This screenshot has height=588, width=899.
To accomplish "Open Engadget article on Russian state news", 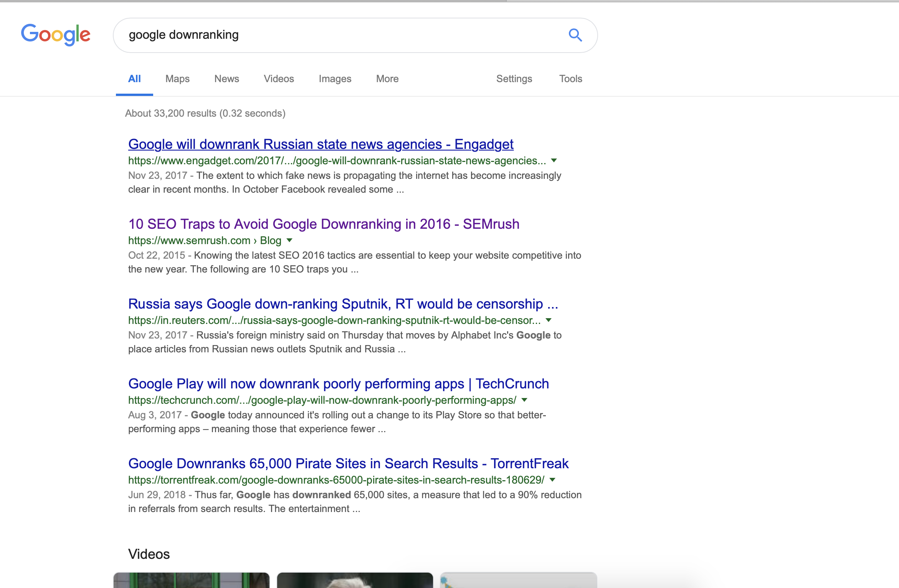I will pyautogui.click(x=321, y=144).
